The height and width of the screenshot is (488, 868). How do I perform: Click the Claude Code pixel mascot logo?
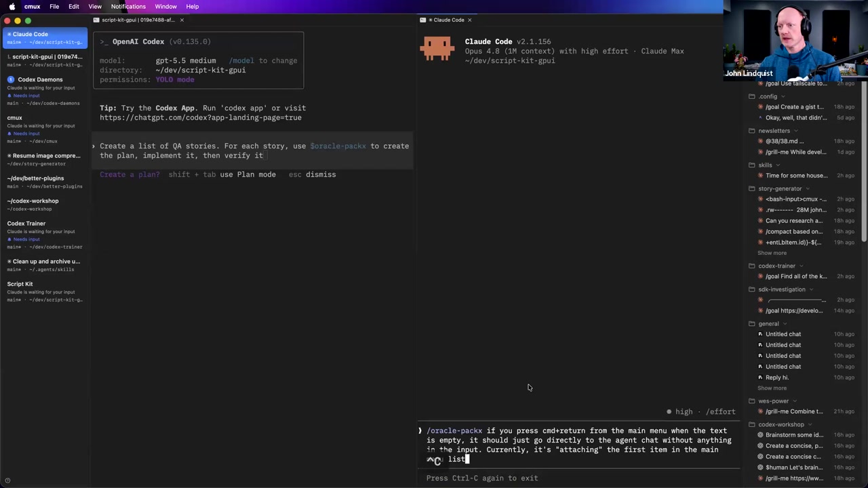[x=437, y=49]
